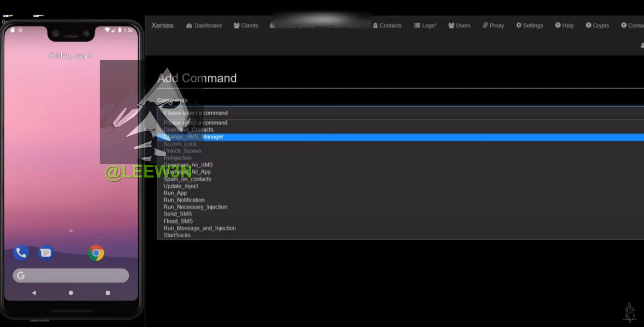Viewport: 644px width, 327px height.
Task: Open the Dashboard page in the navbar
Action: pos(204,25)
